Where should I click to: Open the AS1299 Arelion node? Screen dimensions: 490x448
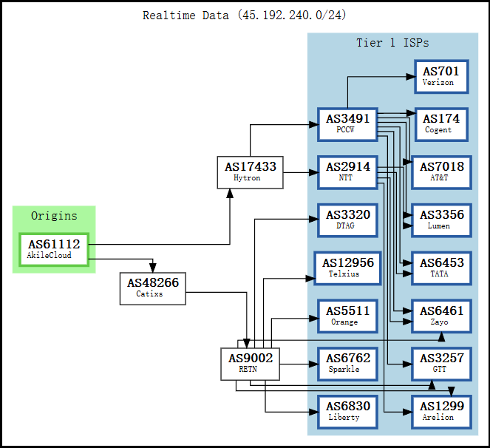pos(440,412)
